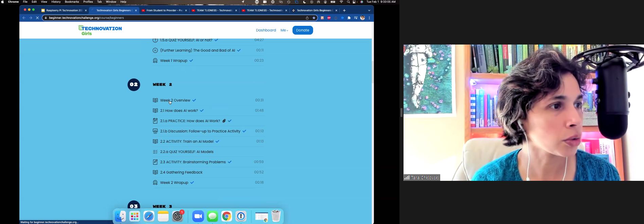The height and width of the screenshot is (224, 644).
Task: Open Launchpad from the dock
Action: coord(135,216)
